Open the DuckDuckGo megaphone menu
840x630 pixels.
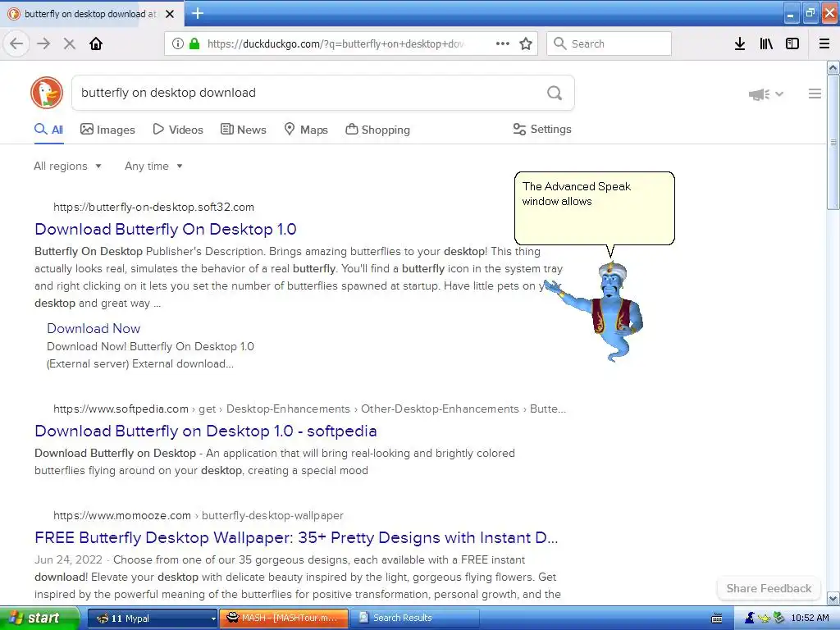pos(765,94)
